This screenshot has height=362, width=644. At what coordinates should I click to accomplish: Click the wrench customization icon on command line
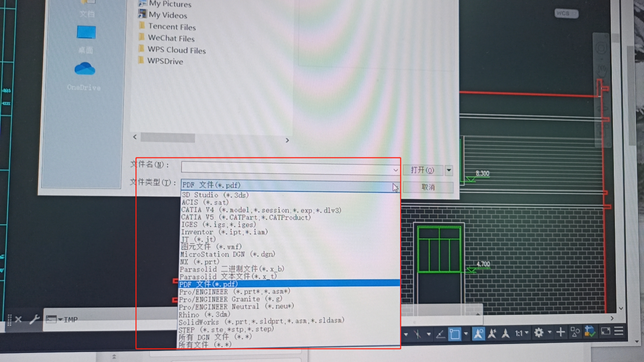click(x=35, y=319)
